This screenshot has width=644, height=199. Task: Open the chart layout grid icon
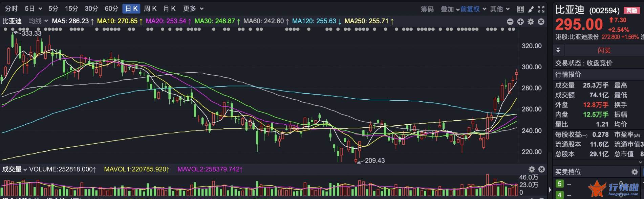(520, 9)
